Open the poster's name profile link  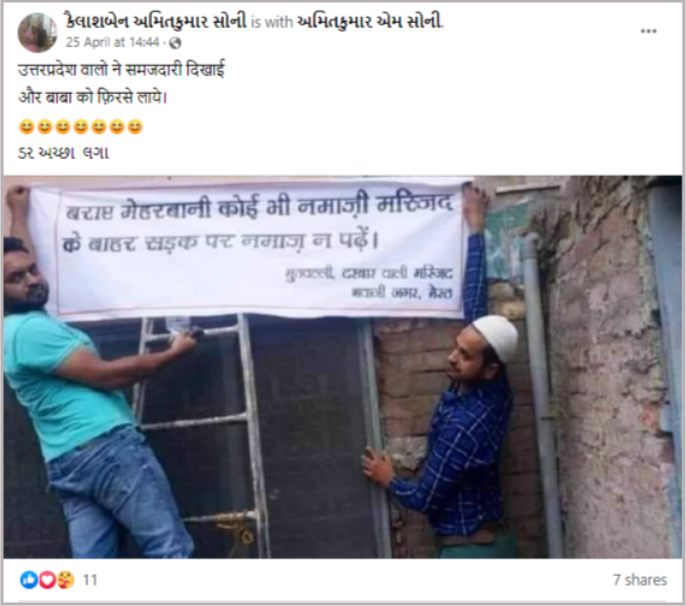coord(156,21)
